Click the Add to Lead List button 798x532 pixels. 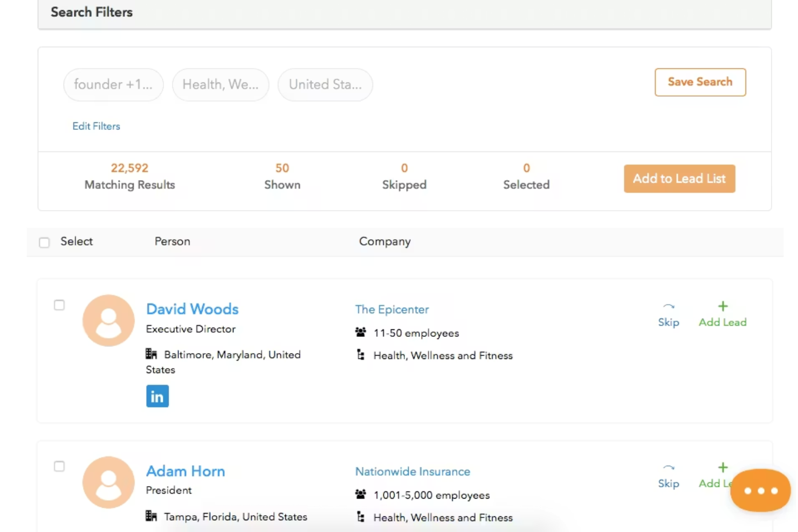coord(679,178)
